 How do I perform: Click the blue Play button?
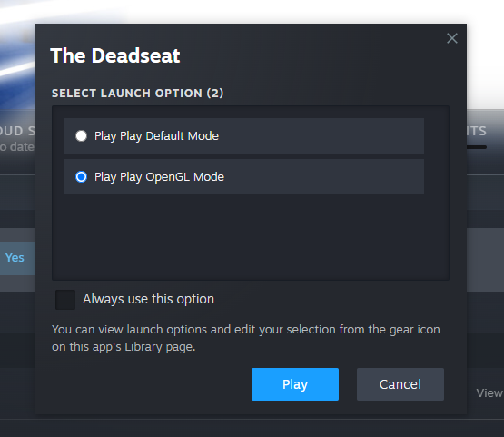295,384
